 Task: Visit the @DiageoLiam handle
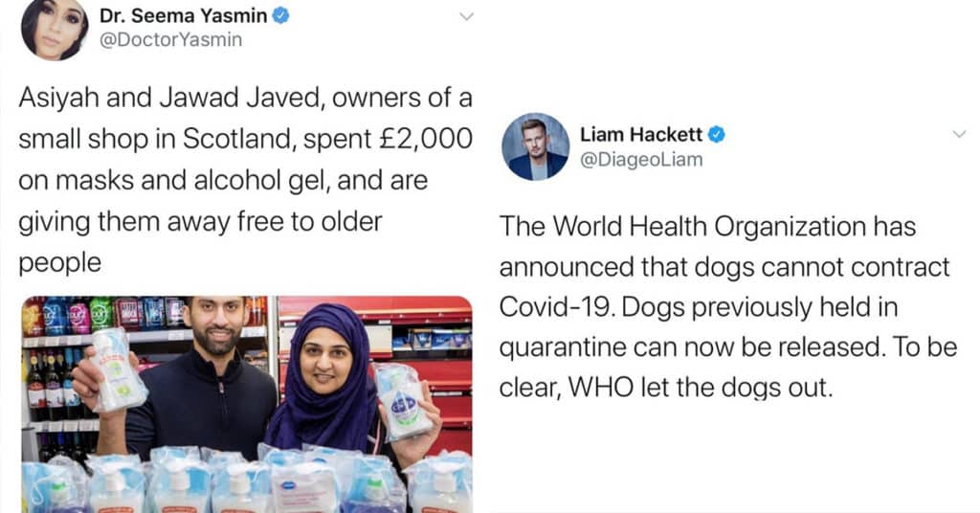point(641,159)
